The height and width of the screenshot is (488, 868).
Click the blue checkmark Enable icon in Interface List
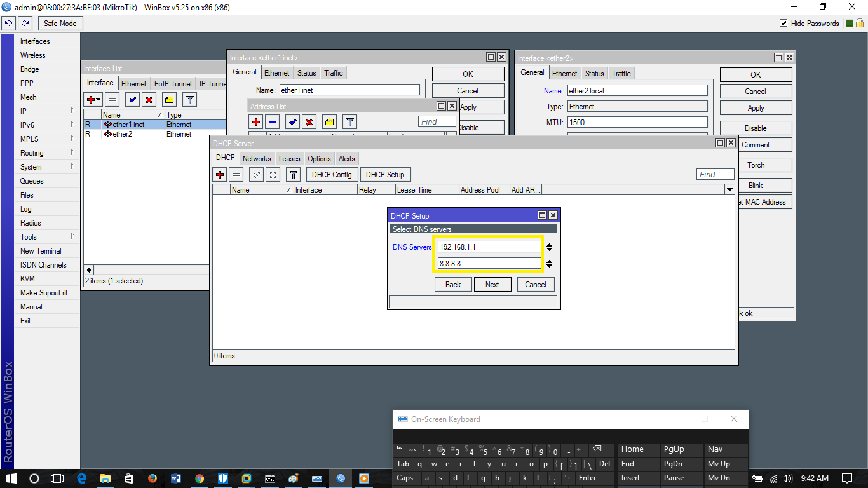pyautogui.click(x=132, y=100)
